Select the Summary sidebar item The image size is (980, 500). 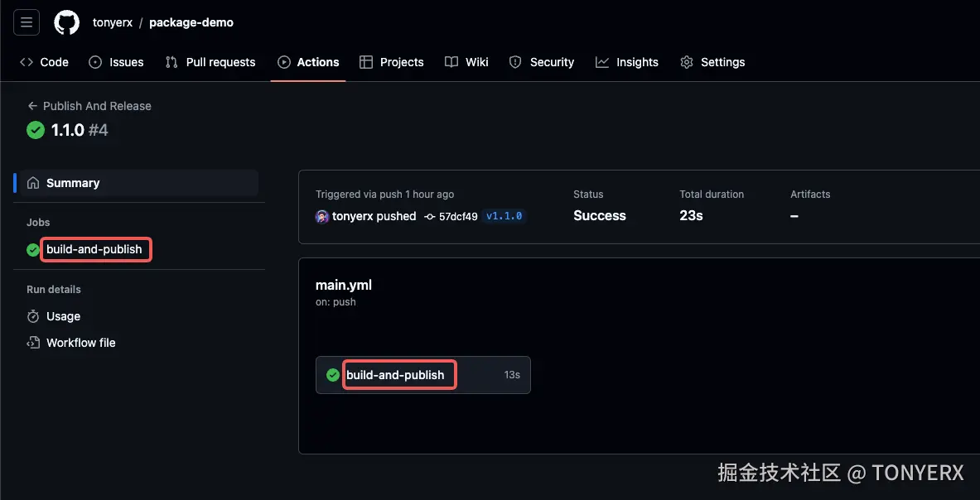(x=73, y=183)
